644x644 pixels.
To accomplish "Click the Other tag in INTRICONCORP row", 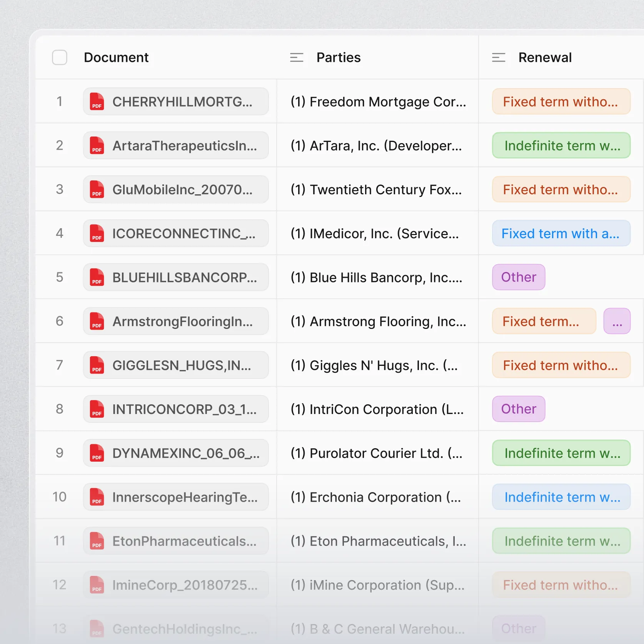I will [x=519, y=409].
